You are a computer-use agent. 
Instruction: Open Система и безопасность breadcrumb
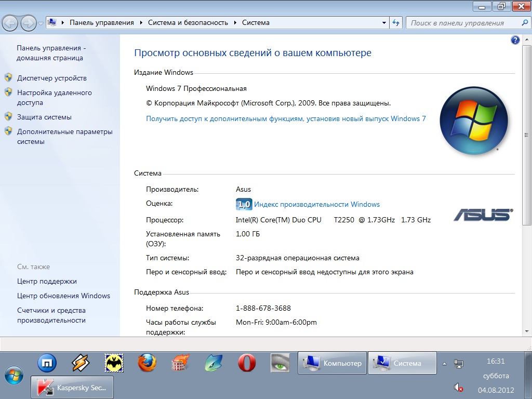pos(188,23)
